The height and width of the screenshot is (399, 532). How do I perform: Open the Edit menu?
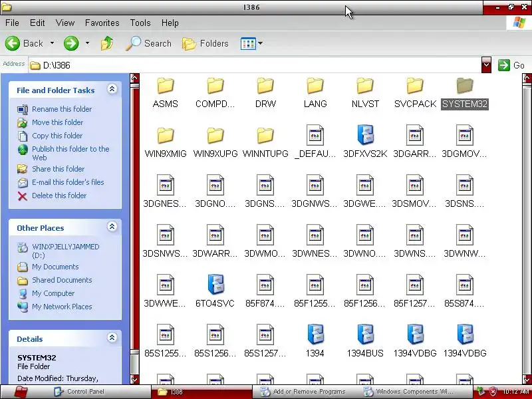point(37,23)
